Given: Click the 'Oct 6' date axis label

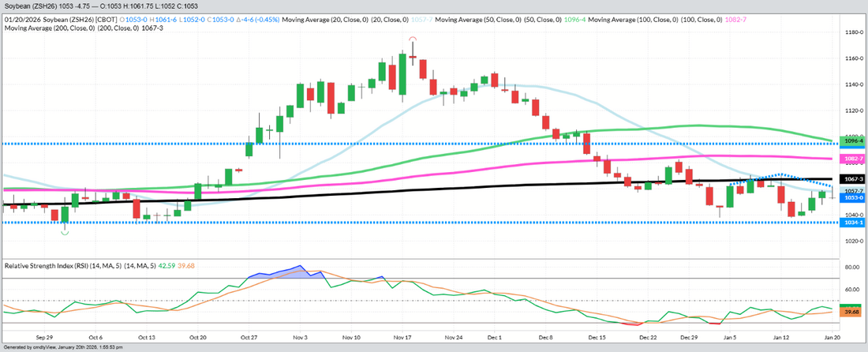Looking at the screenshot, I should point(95,337).
